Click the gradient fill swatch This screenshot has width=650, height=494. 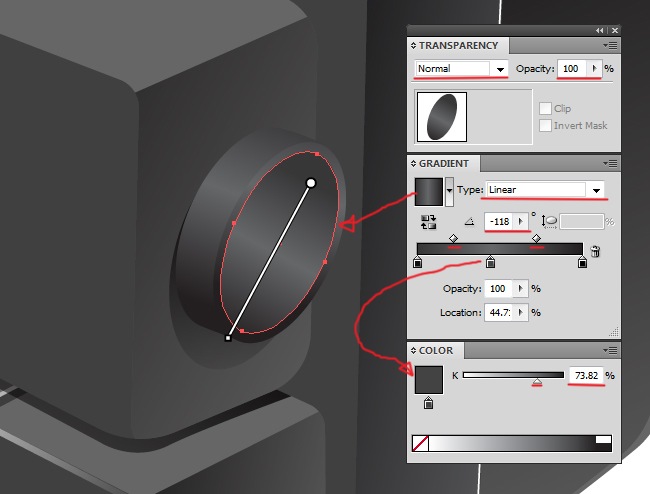(429, 192)
